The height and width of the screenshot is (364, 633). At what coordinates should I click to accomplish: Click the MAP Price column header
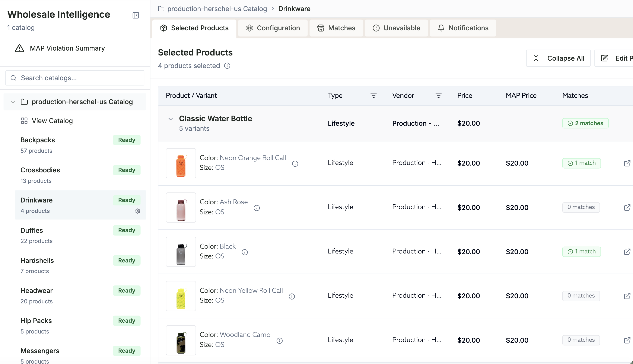tap(521, 96)
